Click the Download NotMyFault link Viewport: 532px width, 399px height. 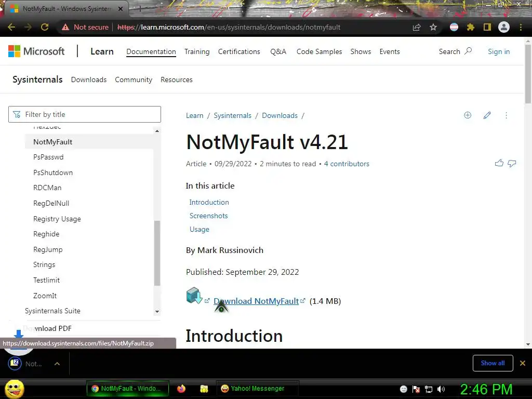pos(256,301)
